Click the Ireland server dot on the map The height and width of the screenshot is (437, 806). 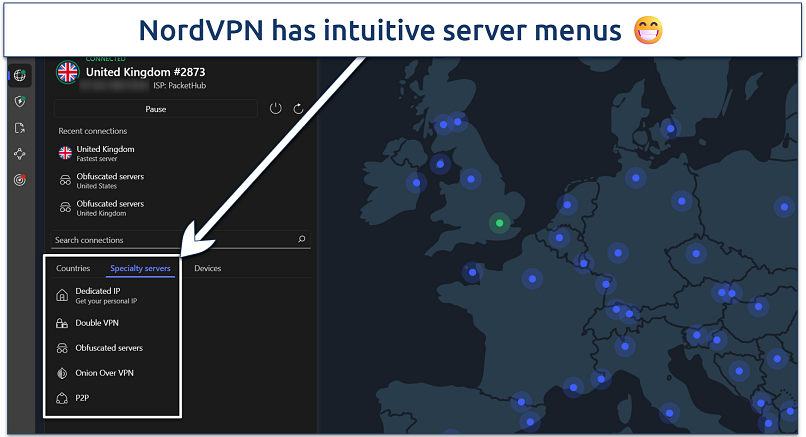pos(416,183)
